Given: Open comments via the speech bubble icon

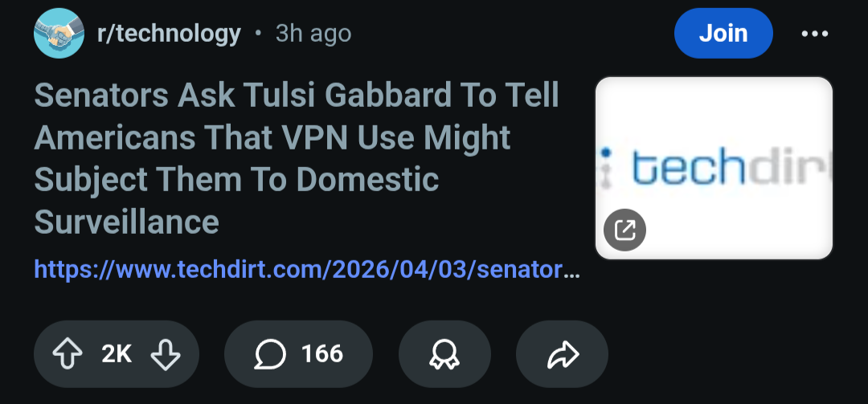Looking at the screenshot, I should [x=271, y=354].
